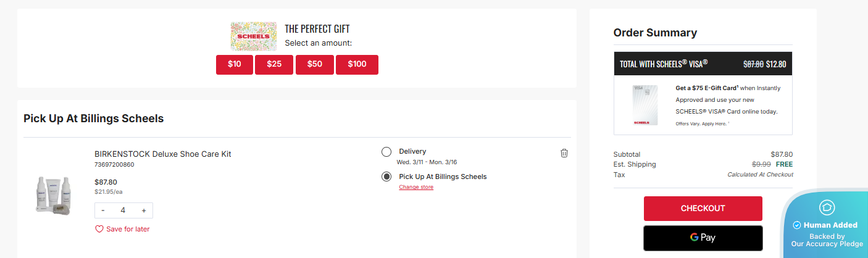The height and width of the screenshot is (258, 868).
Task: Click the Human Added house badge icon
Action: pyautogui.click(x=826, y=208)
